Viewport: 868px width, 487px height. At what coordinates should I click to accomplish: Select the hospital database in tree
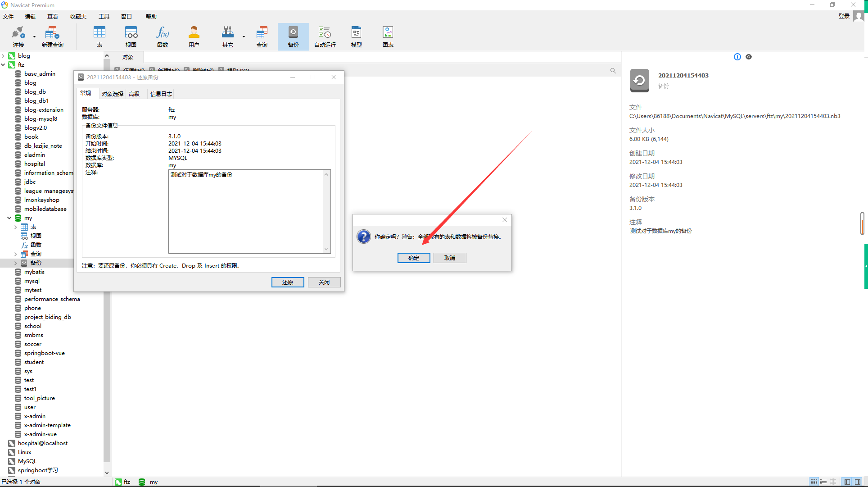(x=35, y=164)
